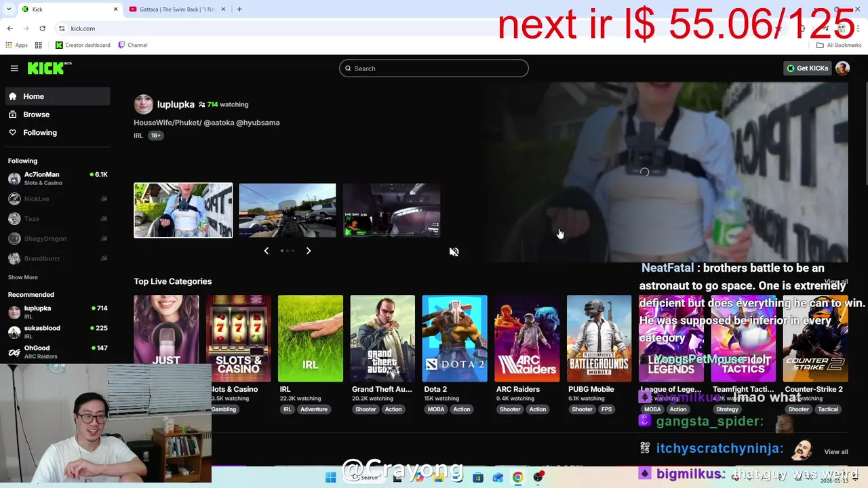Open the All Bookmarks folder
The height and width of the screenshot is (488, 868).
pyautogui.click(x=839, y=45)
